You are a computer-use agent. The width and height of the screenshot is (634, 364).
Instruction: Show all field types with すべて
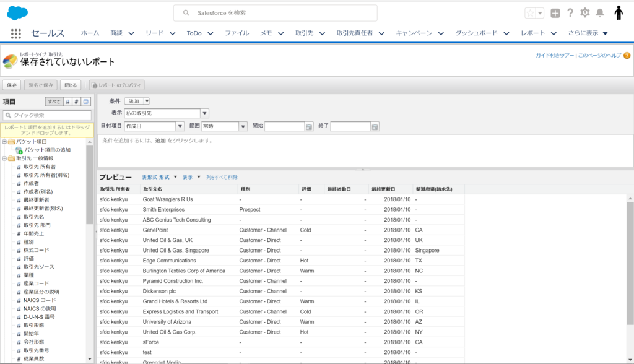pyautogui.click(x=54, y=102)
